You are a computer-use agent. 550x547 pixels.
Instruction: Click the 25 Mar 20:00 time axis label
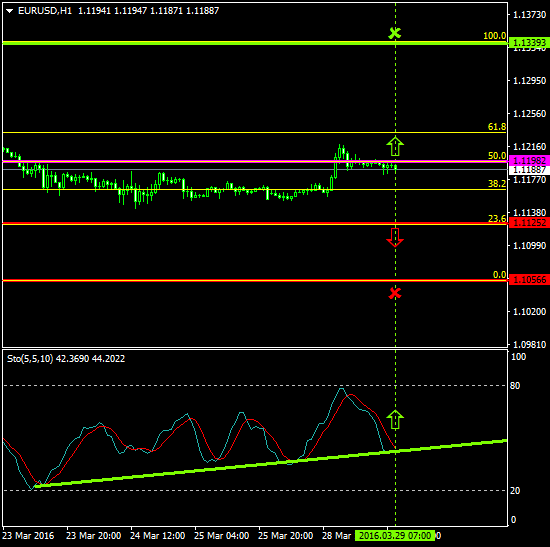pyautogui.click(x=286, y=536)
